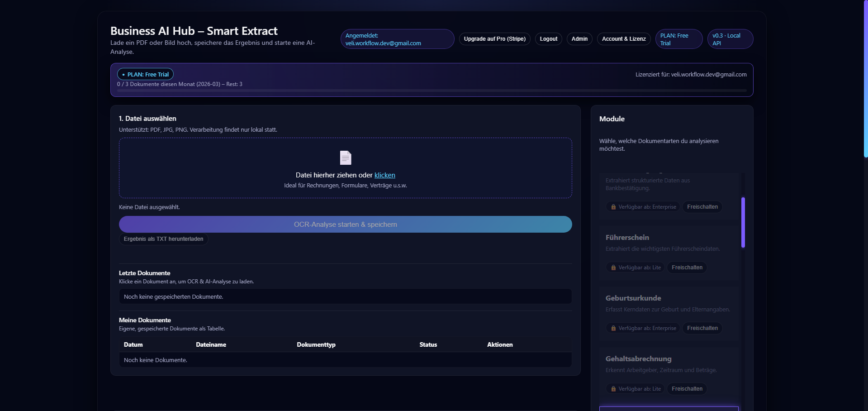Click the lock icon on the Geburtsurkunde Enterprise badge
Viewport: 868px width, 411px height.
coord(614,328)
